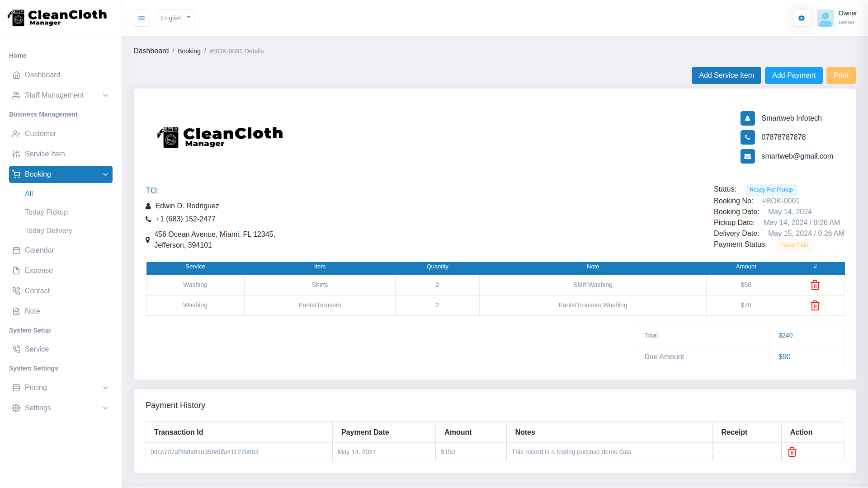The width and height of the screenshot is (868, 488).
Task: Delete the Shirts washing row
Action: [815, 285]
